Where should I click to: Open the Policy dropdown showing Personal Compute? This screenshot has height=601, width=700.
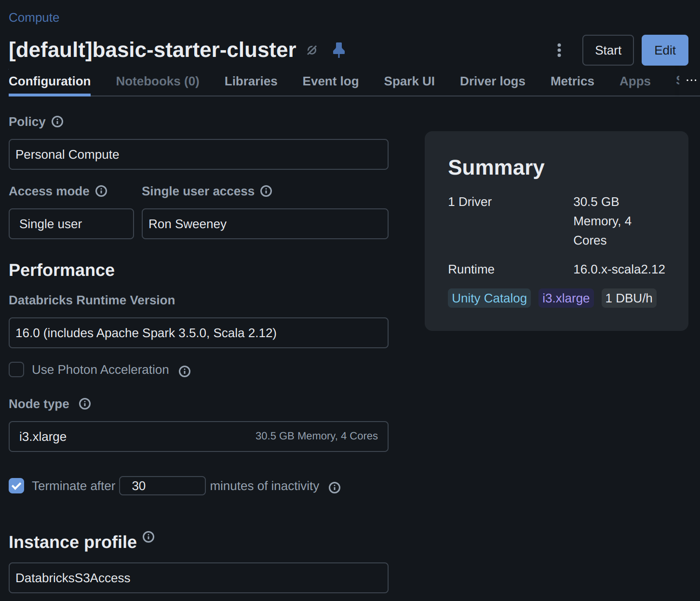coord(198,154)
